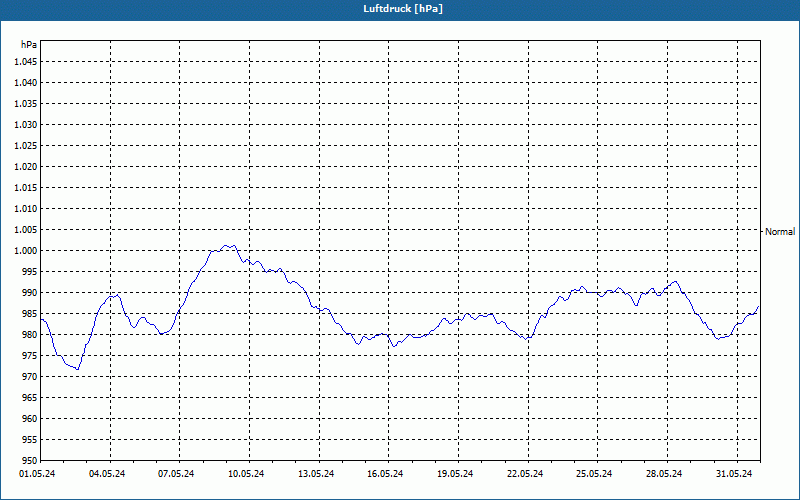This screenshot has height=500, width=800.
Task: Click the 1.045 pressure axis label
Action: pyautogui.click(x=25, y=62)
